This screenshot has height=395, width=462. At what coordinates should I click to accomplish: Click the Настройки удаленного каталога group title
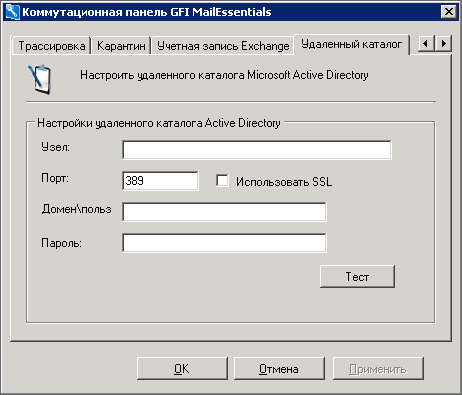(159, 123)
